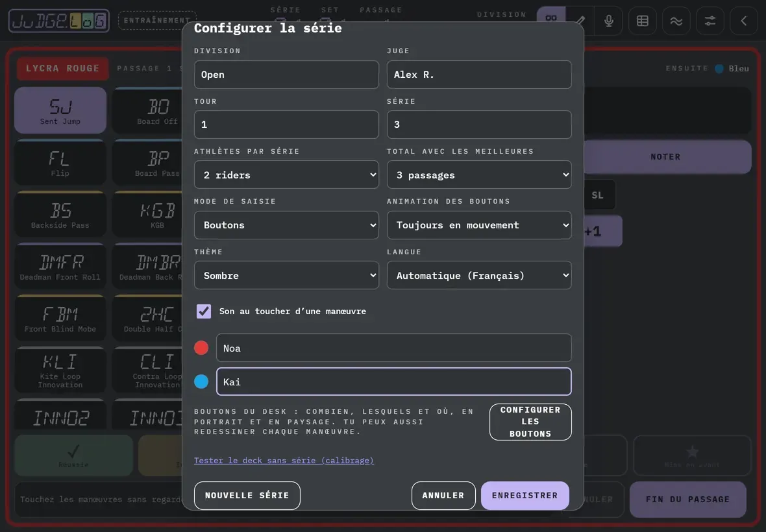Click the +1 button
The width and height of the screenshot is (766, 532).
(603, 231)
